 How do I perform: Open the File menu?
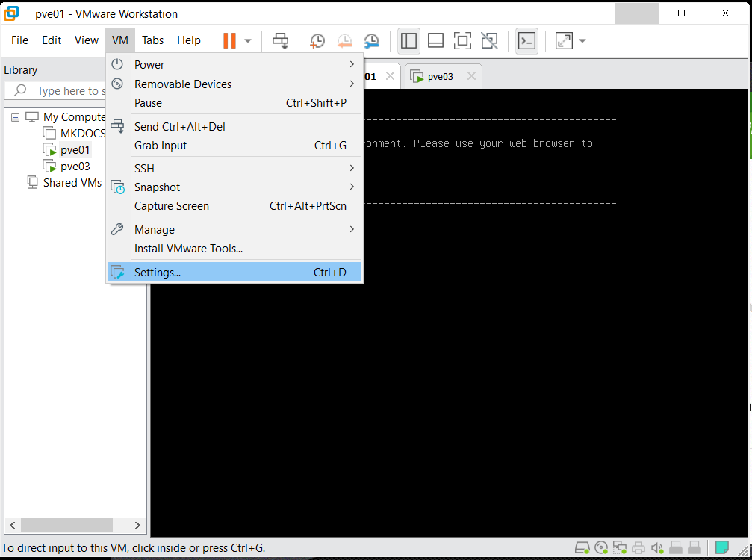(19, 40)
